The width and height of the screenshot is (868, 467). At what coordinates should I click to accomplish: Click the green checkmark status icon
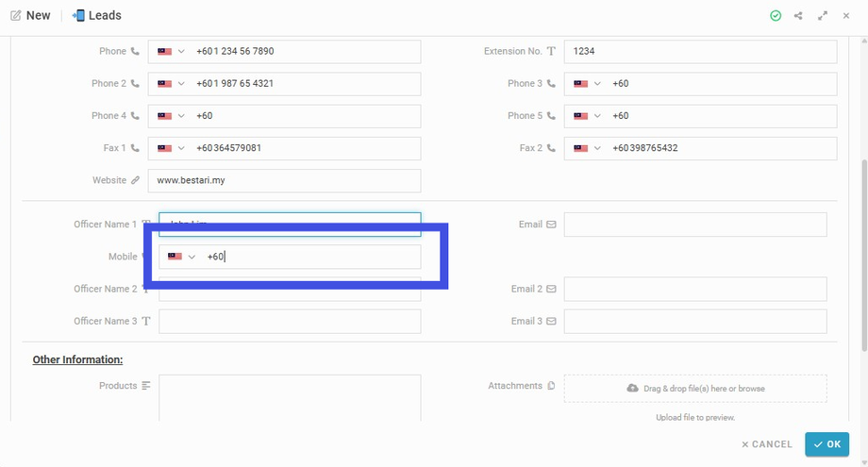pos(776,16)
